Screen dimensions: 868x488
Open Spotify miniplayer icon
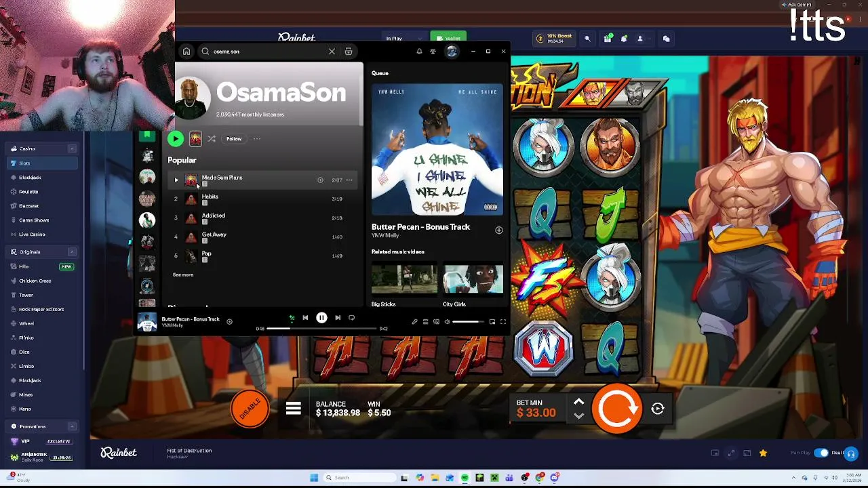492,322
